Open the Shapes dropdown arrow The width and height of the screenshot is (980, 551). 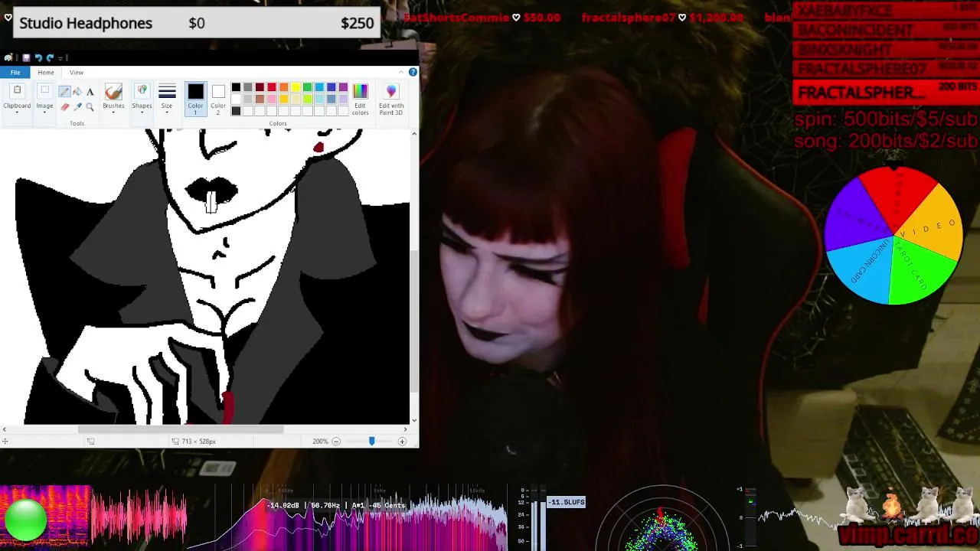[142, 112]
